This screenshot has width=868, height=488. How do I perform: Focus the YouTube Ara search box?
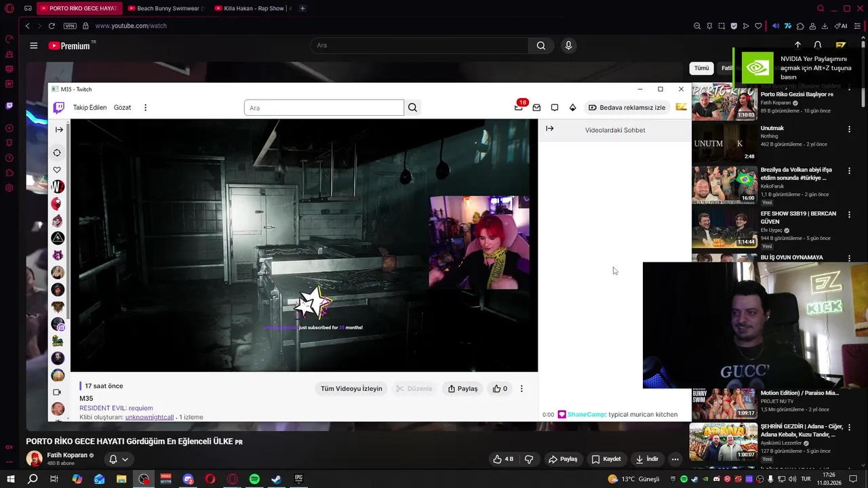coord(419,45)
